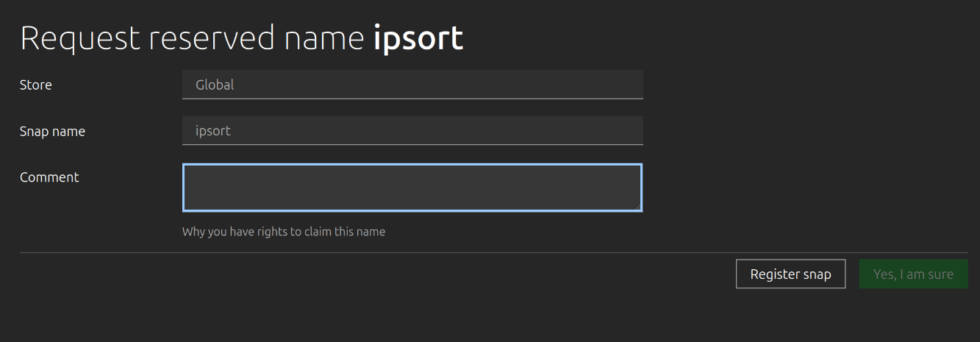Click the word Register on the button
980x342 pixels.
775,274
